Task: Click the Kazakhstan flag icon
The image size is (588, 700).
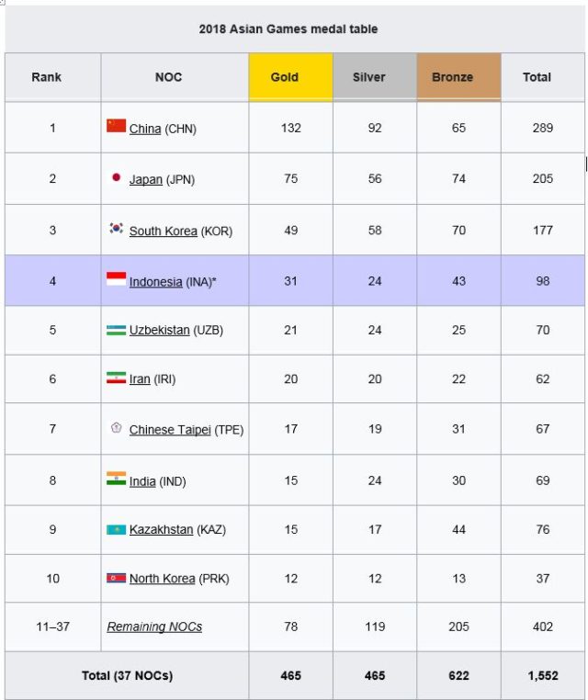Action: (116, 529)
